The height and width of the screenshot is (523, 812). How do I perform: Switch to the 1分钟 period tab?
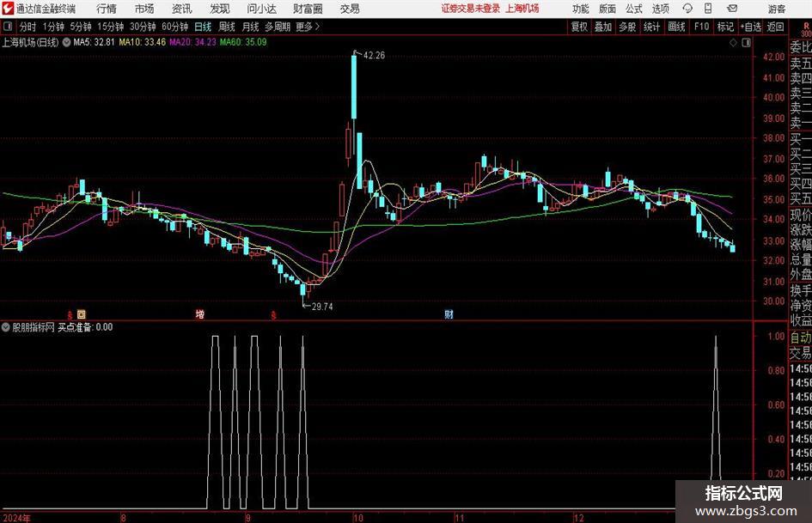[x=52, y=27]
